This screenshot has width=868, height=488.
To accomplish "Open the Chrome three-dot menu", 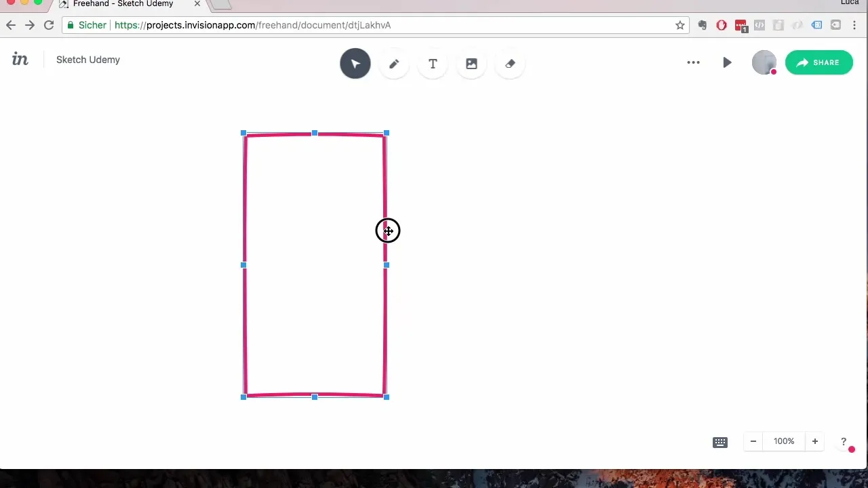I will pyautogui.click(x=855, y=25).
